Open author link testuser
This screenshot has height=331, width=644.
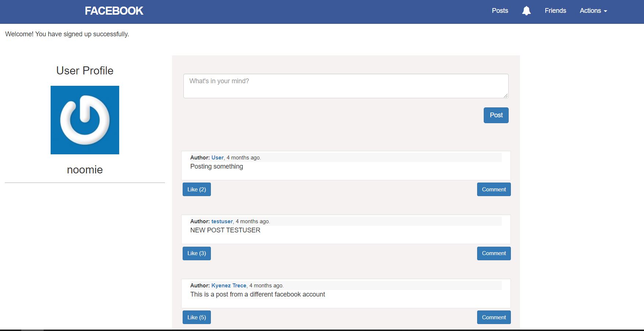[222, 221]
